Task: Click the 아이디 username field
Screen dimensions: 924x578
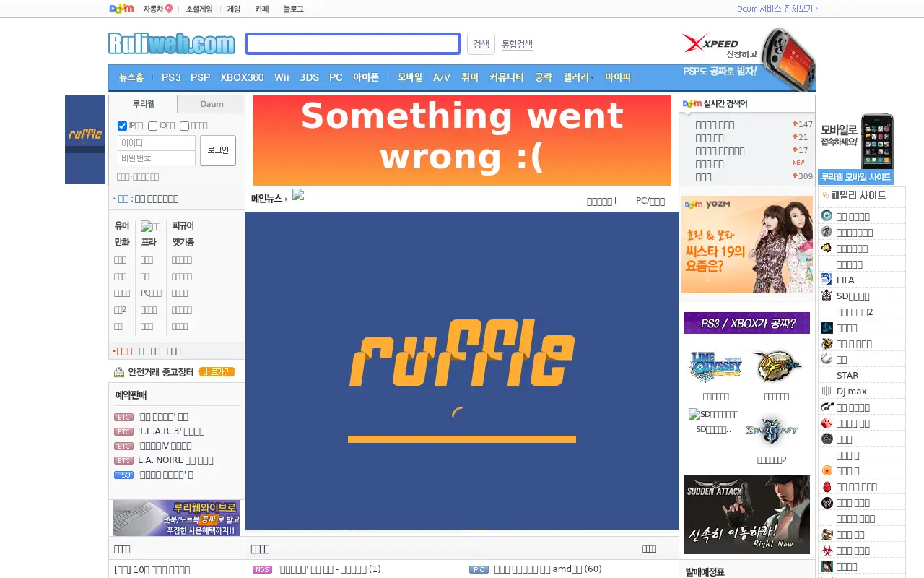Action: coord(157,143)
